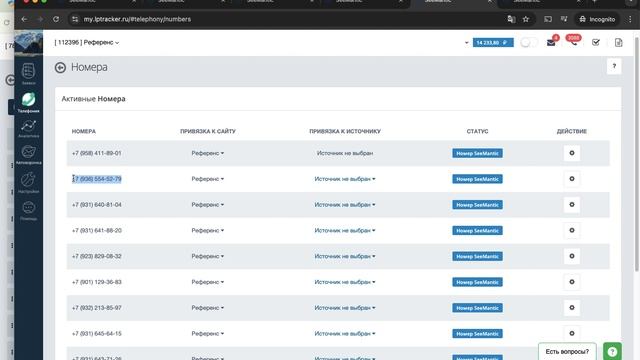Image resolution: width=640 pixels, height=360 pixels.
Task: Open source dropdown for +7 (931) 645-64-15
Action: (x=345, y=333)
